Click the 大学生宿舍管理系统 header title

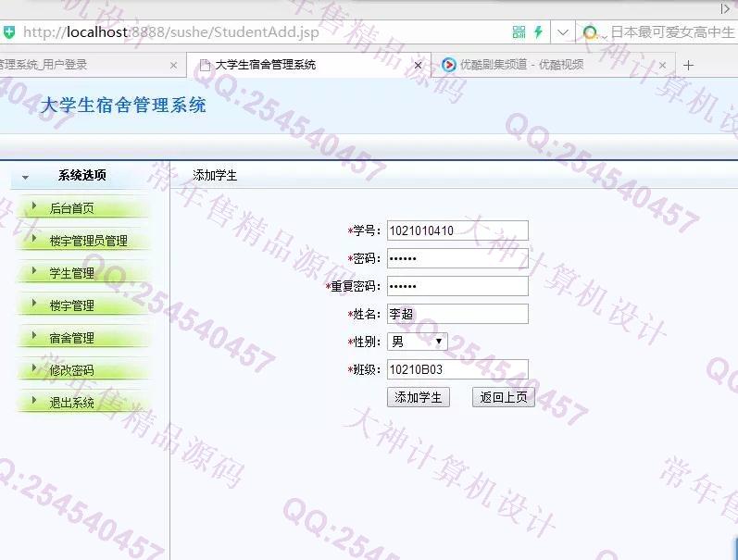pyautogui.click(x=123, y=105)
